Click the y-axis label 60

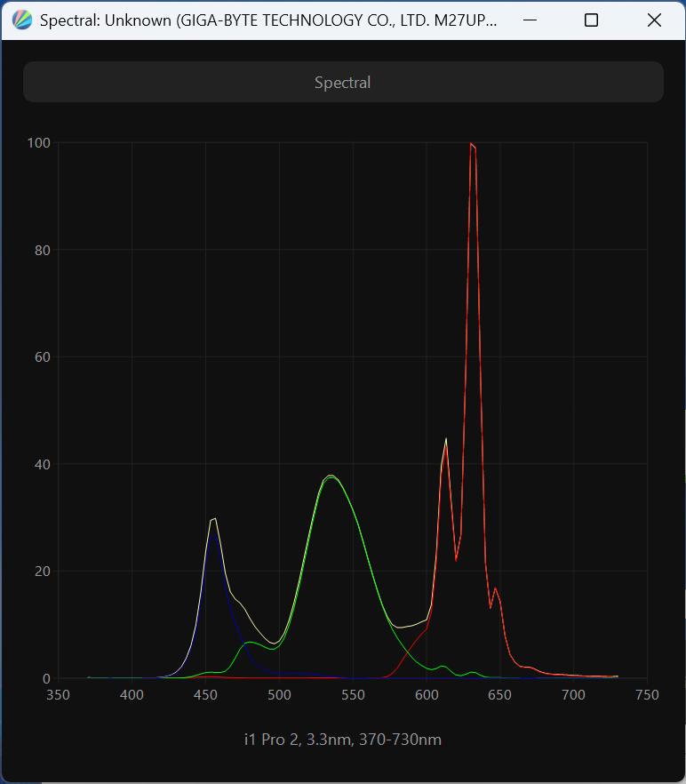coord(41,357)
